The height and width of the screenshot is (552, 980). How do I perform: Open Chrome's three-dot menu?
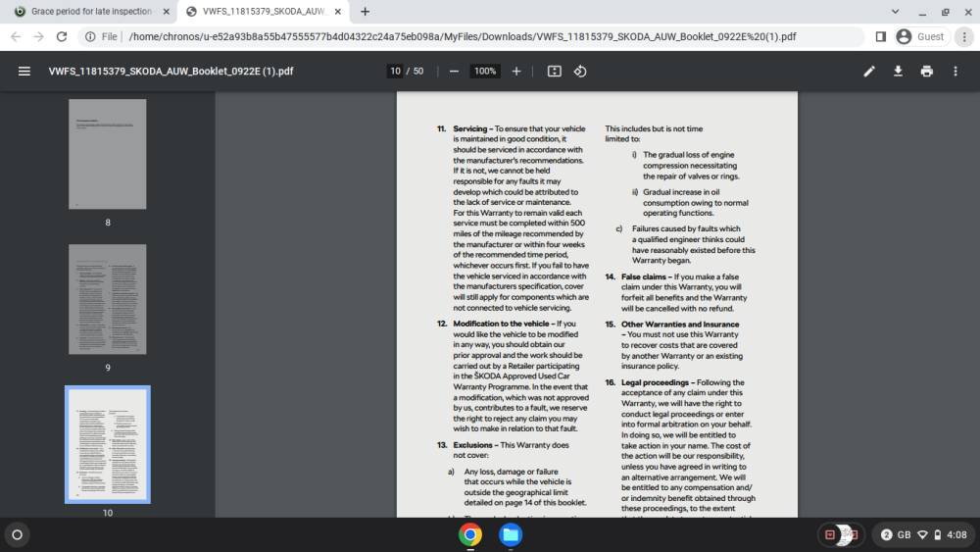coord(964,37)
